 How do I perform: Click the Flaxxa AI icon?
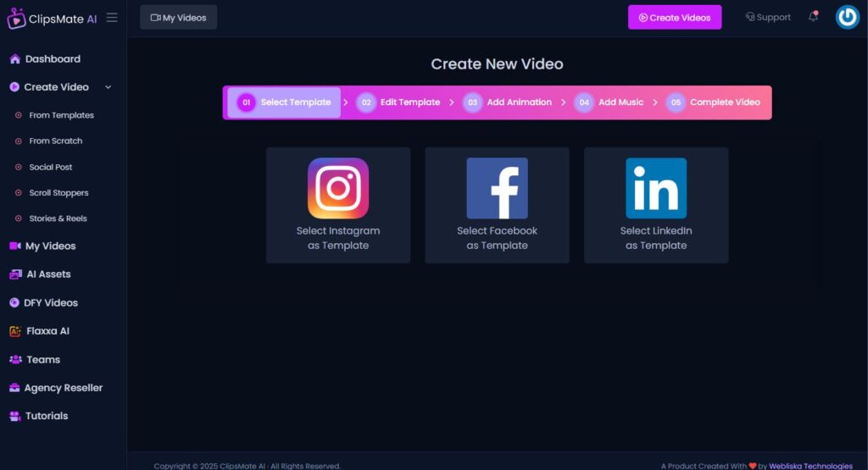[x=15, y=331]
